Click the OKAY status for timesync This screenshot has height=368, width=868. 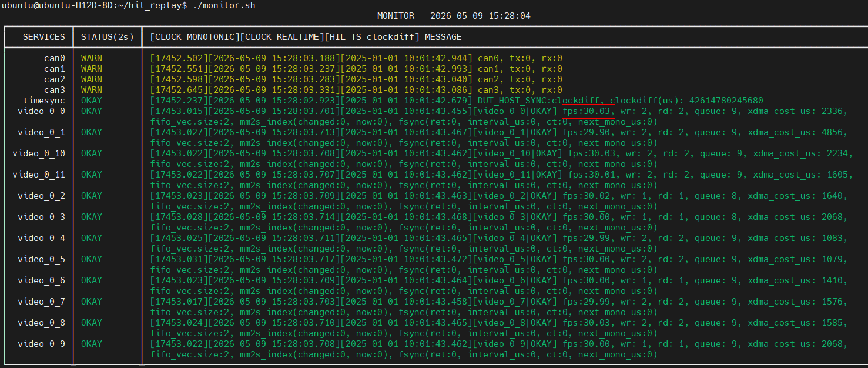[x=92, y=101]
